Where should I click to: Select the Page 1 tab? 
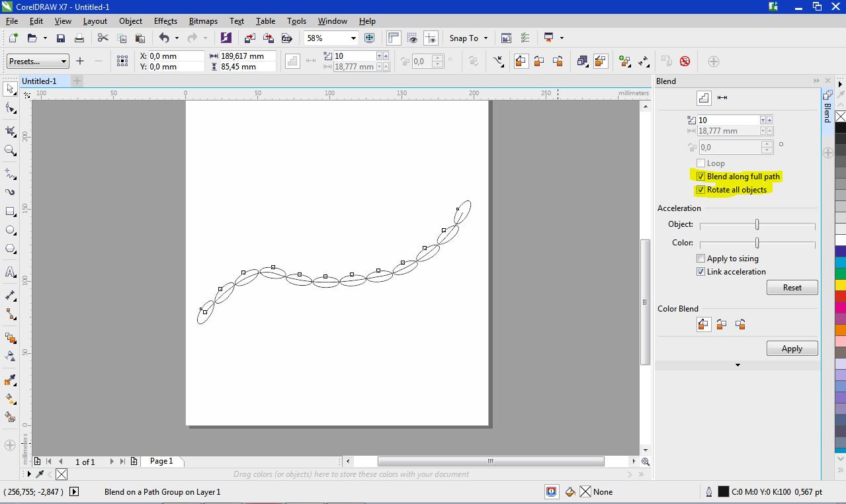coord(161,462)
